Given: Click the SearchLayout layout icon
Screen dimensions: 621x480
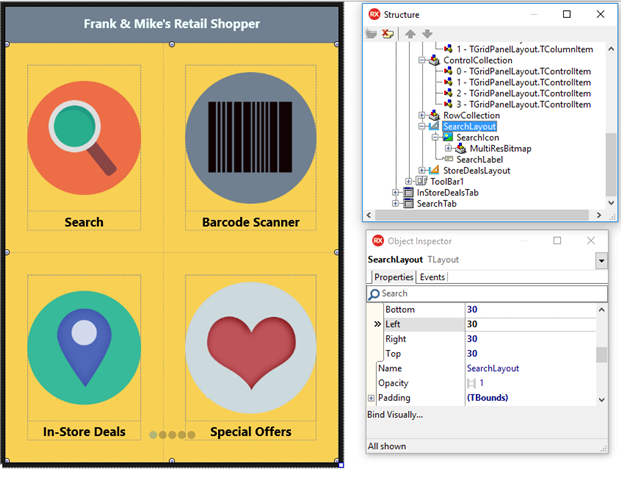Looking at the screenshot, I should 434,126.
